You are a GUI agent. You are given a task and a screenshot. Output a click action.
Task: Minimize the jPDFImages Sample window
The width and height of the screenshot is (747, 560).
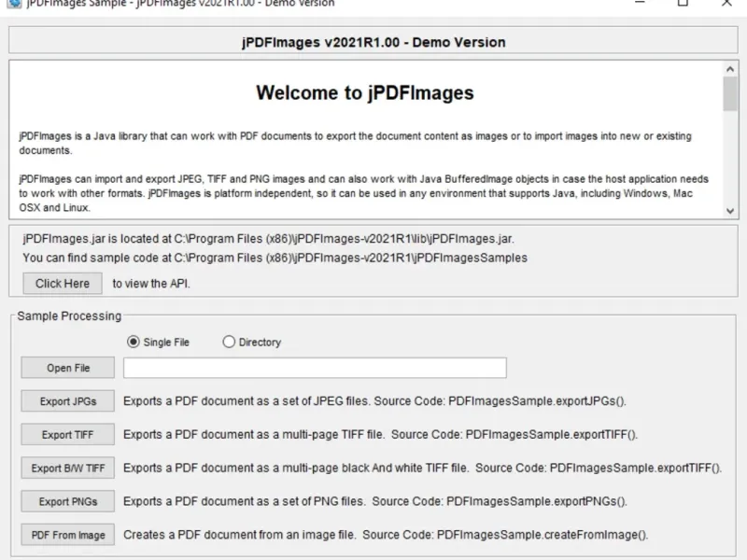point(640,3)
